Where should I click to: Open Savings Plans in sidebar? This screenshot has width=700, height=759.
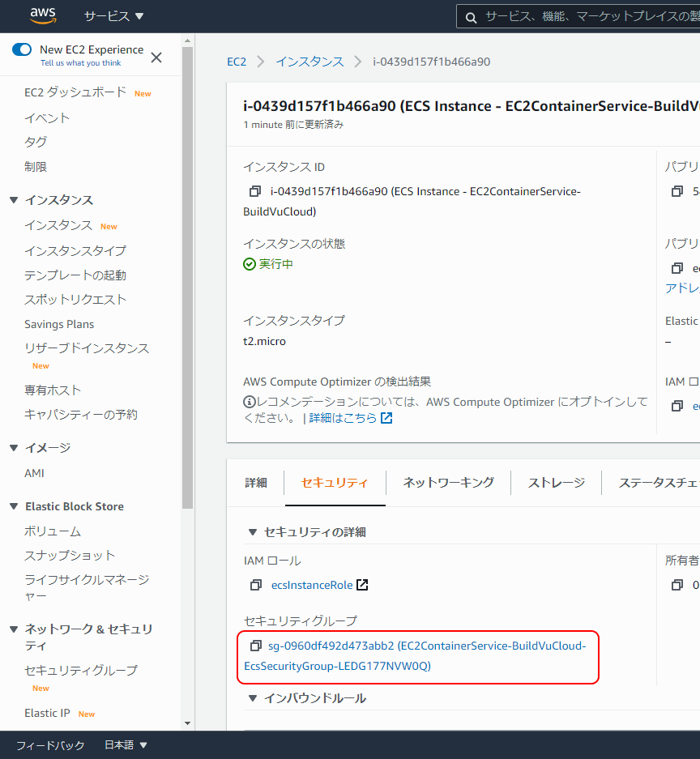[x=59, y=324]
